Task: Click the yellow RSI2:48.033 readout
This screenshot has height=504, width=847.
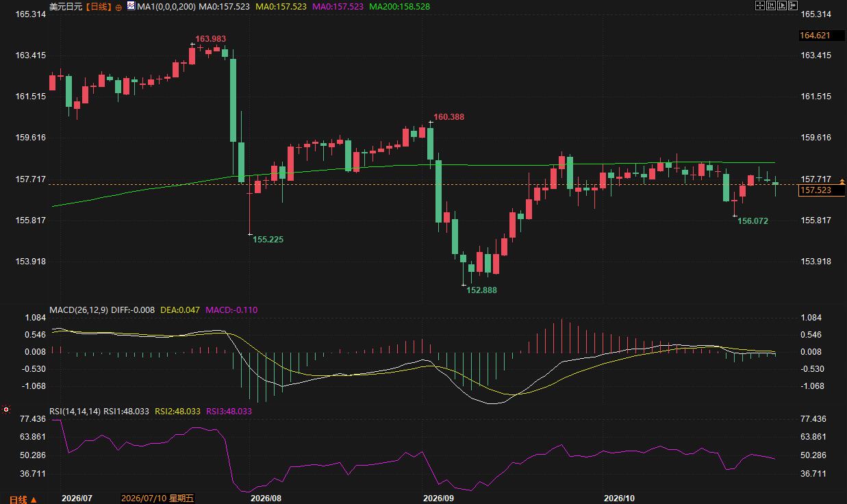Action: (x=177, y=412)
